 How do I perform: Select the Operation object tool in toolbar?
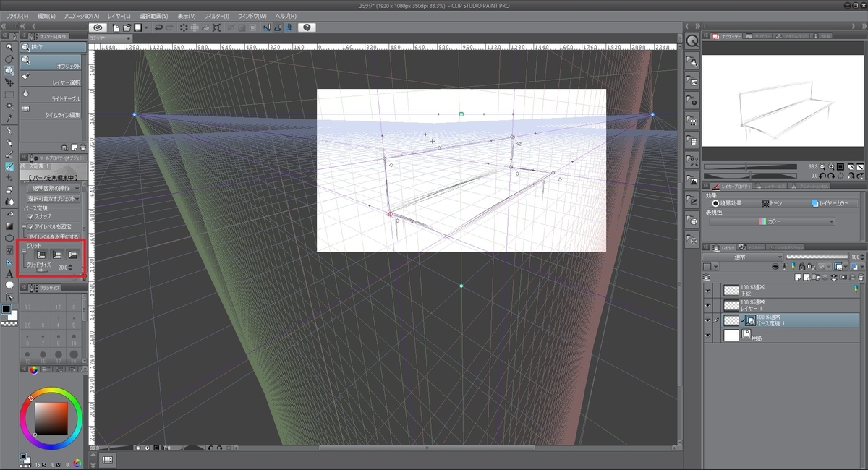9,71
